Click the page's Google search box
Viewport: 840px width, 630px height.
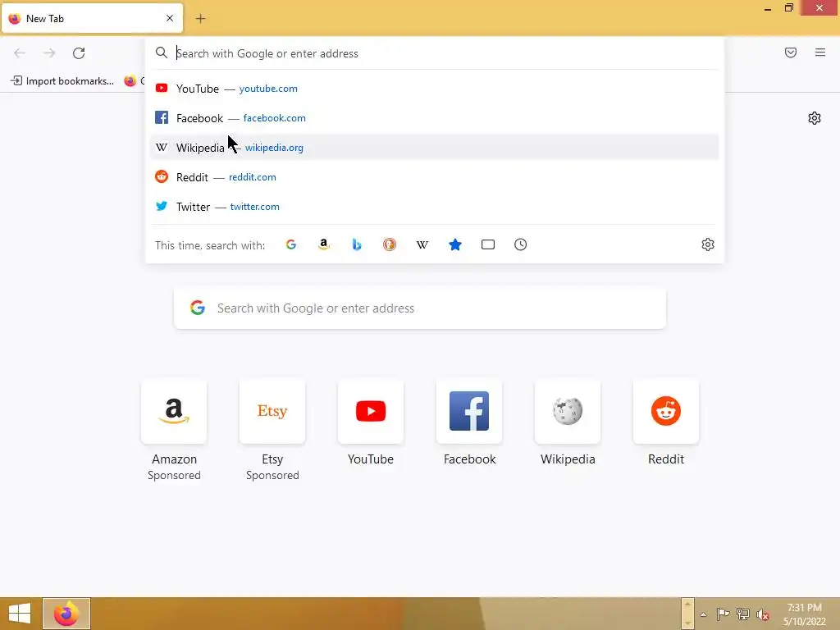420,308
